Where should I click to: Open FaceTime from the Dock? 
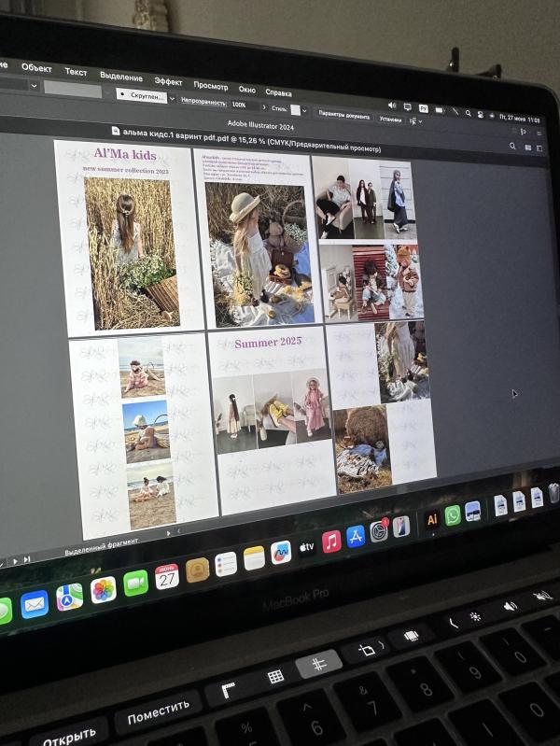(x=135, y=583)
